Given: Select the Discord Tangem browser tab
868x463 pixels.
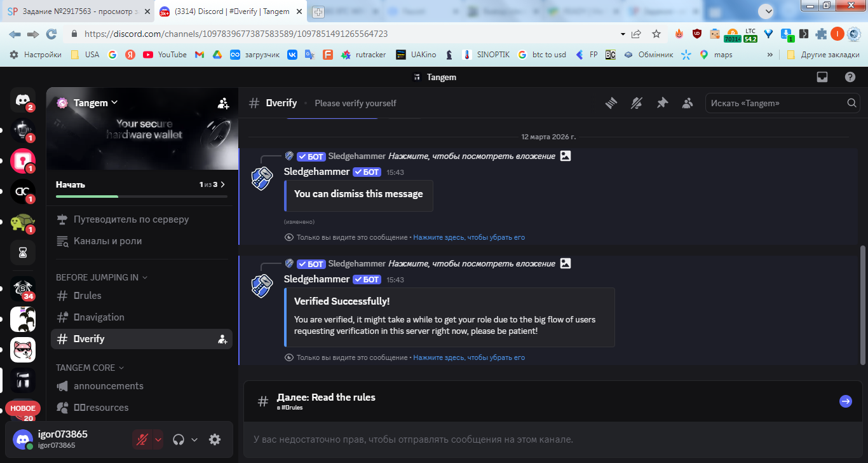Looking at the screenshot, I should click(x=231, y=11).
